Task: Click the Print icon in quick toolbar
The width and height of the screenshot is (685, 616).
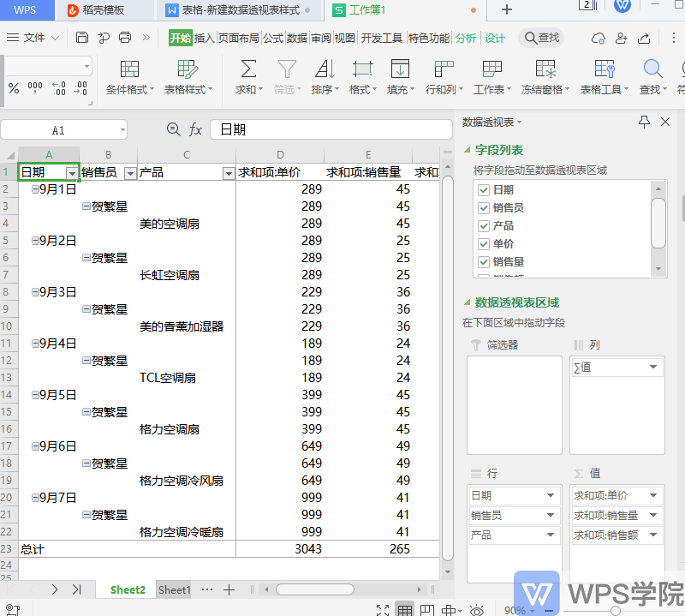Action: pyautogui.click(x=125, y=38)
